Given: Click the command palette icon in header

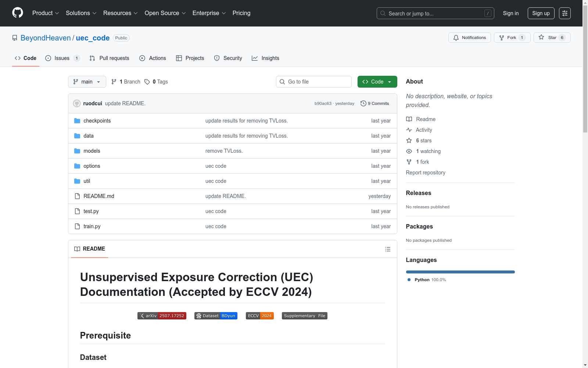Looking at the screenshot, I should click(565, 13).
